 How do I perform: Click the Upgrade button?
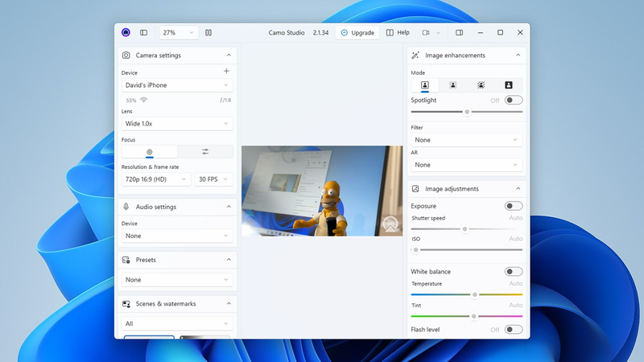357,33
